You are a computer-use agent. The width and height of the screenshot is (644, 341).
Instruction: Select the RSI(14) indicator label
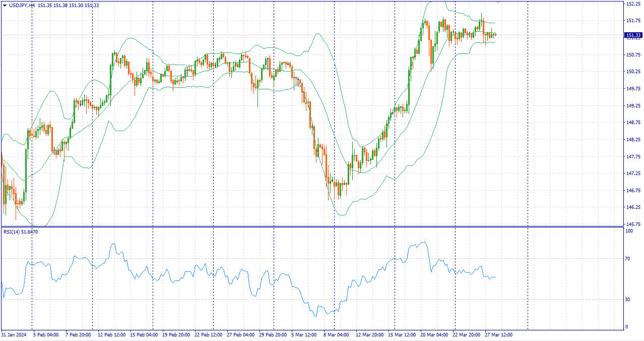tap(12, 232)
